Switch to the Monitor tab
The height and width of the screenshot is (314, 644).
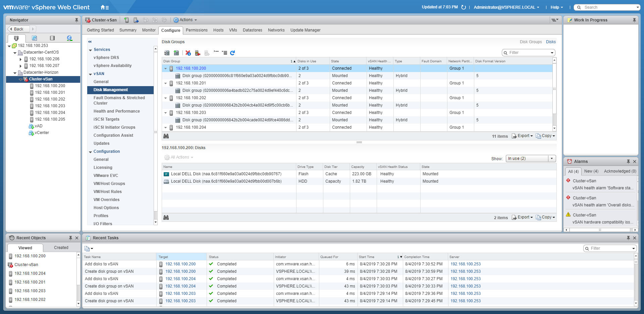149,30
